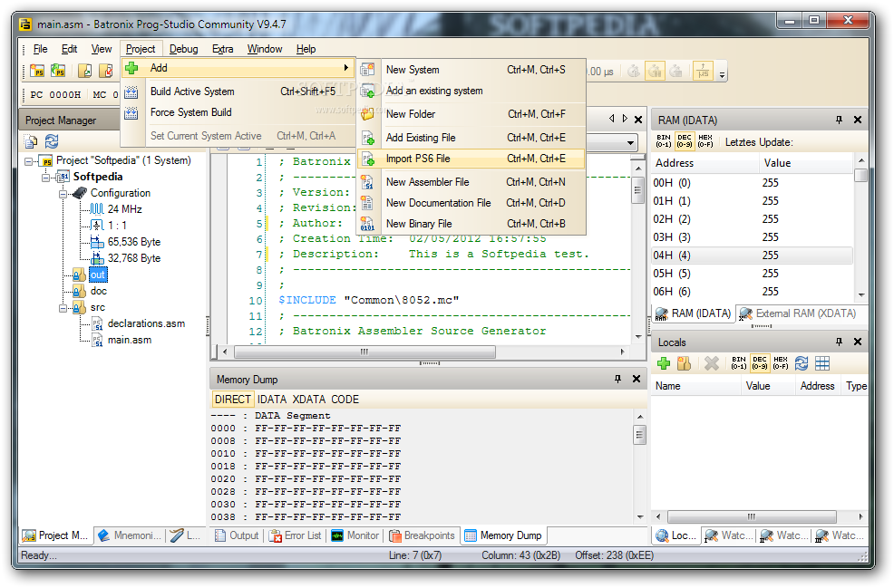Screen dimensions: 894x588
Task: Click the yellow book icon in Locals toolbar
Action: pos(685,363)
